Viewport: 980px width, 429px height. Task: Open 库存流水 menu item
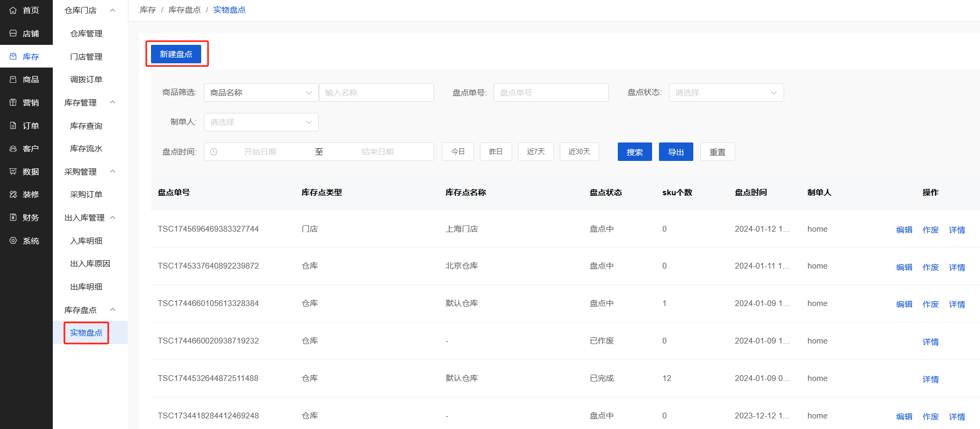tap(86, 148)
